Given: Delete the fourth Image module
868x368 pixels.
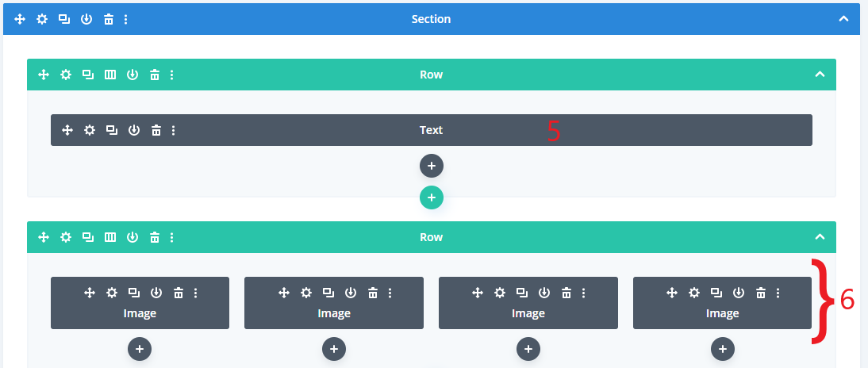Looking at the screenshot, I should click(761, 293).
